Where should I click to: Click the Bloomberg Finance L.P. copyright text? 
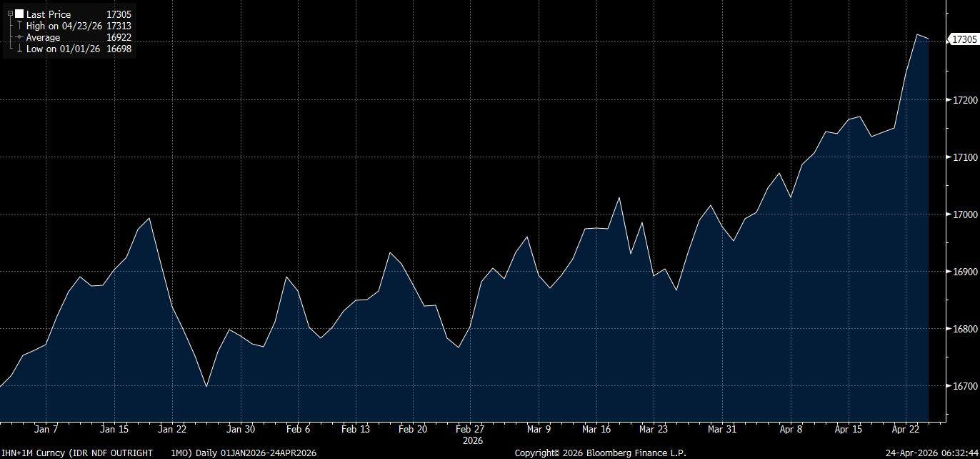[x=600, y=453]
